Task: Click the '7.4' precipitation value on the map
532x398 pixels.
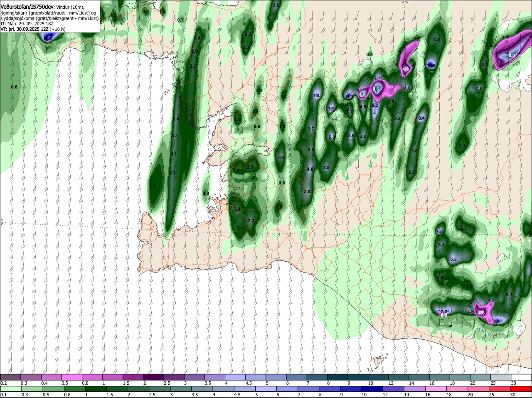Action: [x=316, y=96]
